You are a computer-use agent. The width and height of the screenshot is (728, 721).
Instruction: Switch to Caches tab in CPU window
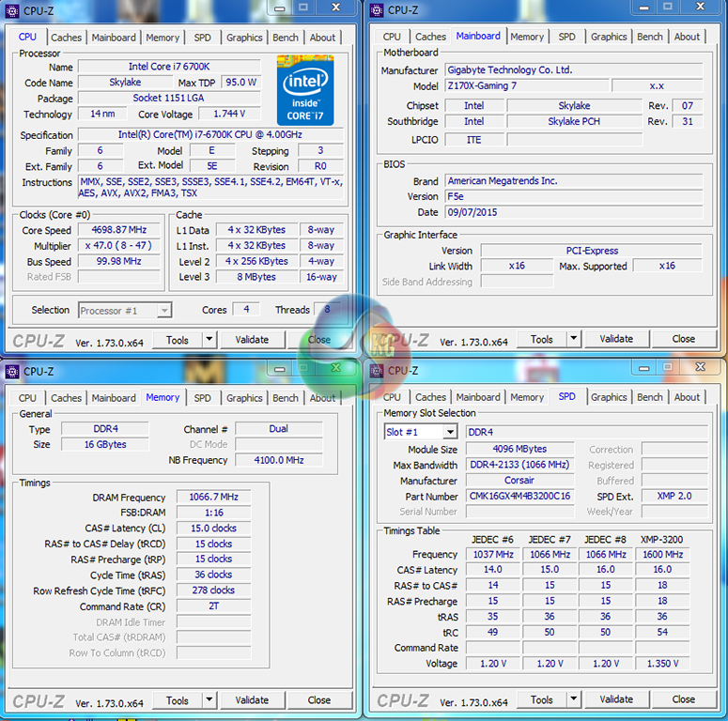pos(66,38)
